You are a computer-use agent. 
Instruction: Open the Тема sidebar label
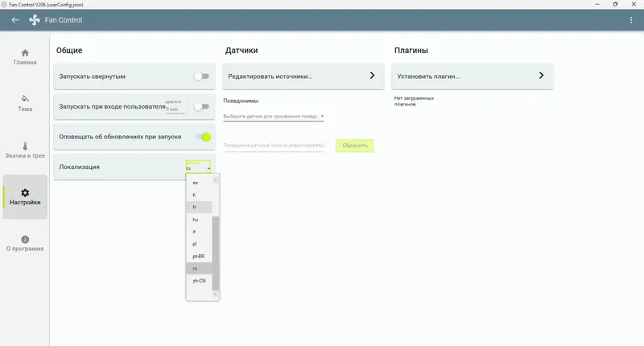pyautogui.click(x=25, y=109)
